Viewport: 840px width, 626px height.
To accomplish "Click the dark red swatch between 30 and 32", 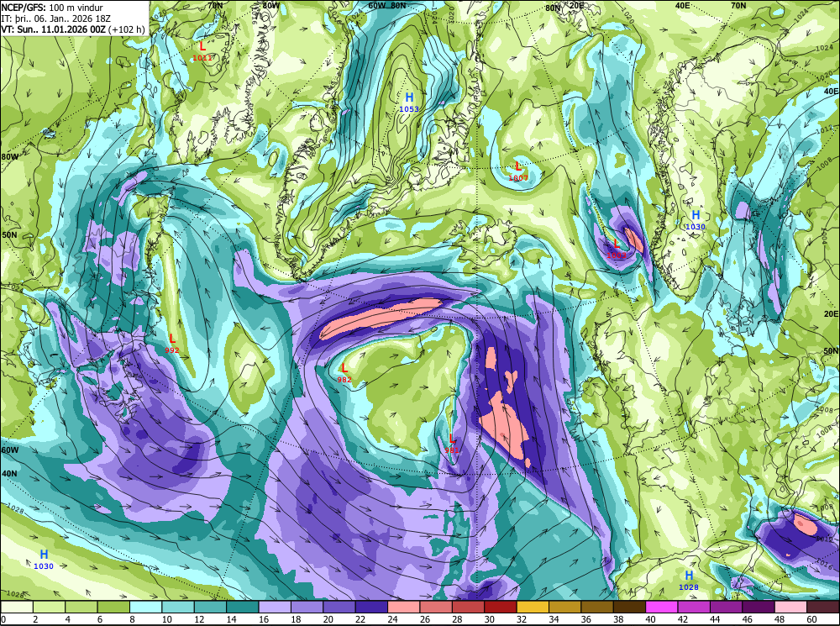I will pyautogui.click(x=501, y=607).
